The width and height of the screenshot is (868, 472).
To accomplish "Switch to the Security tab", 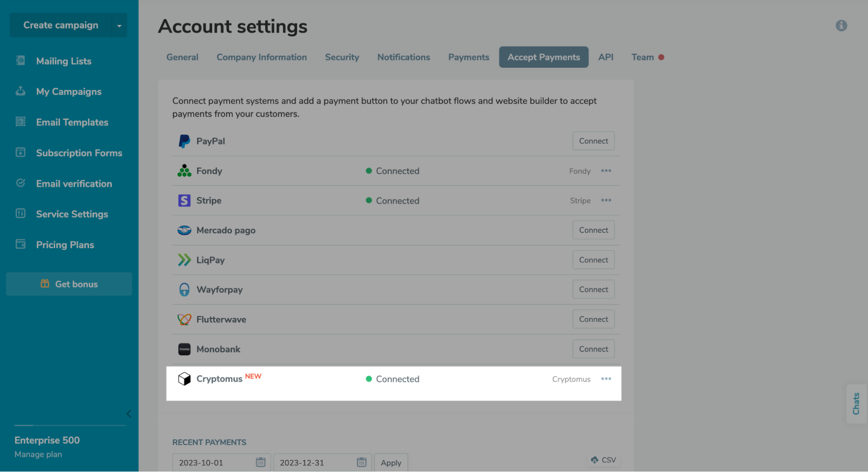I will pos(342,57).
